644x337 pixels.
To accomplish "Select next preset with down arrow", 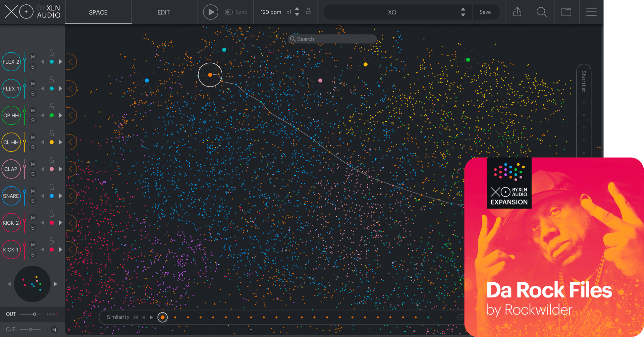I will pyautogui.click(x=463, y=15).
